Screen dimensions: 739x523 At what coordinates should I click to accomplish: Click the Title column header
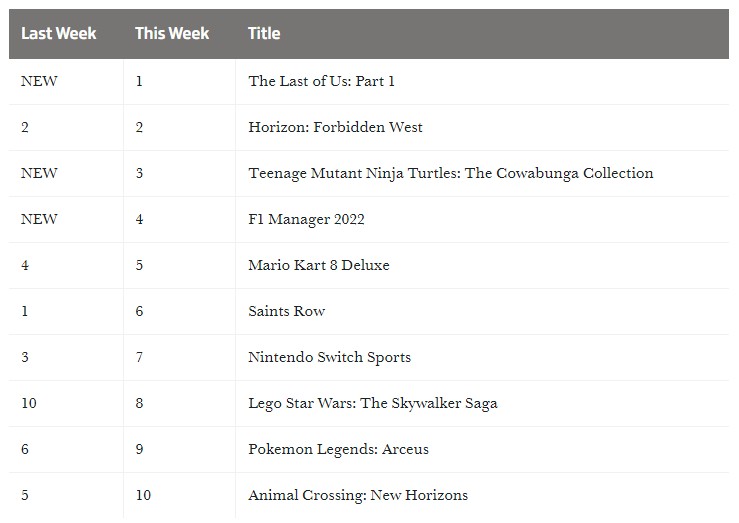[264, 33]
